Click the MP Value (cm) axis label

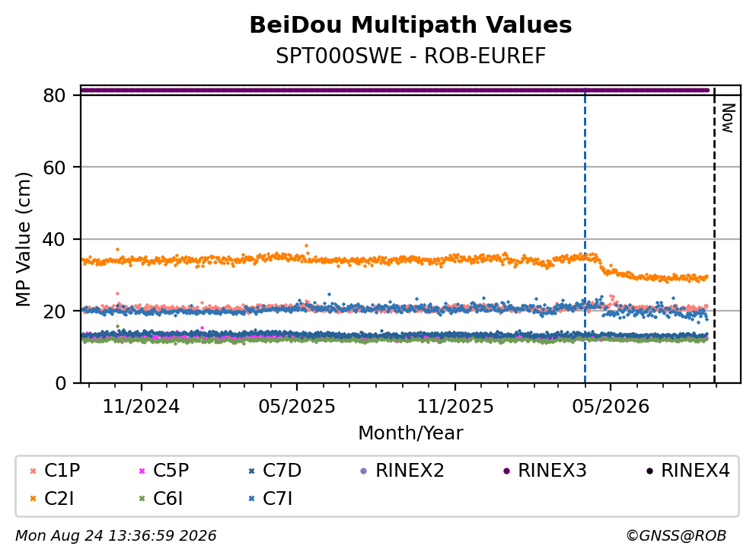point(23,239)
